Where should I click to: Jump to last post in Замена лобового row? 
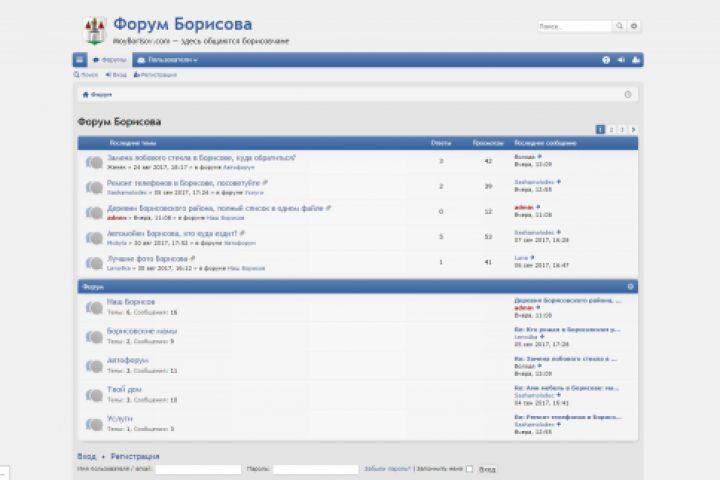pyautogui.click(x=540, y=157)
